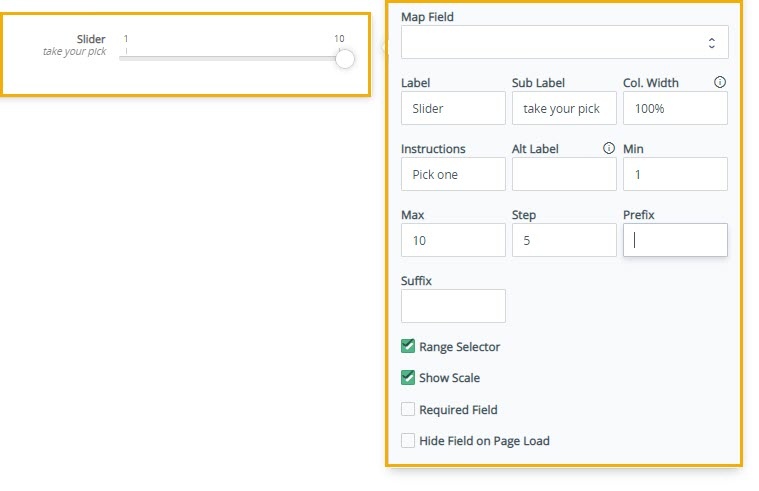Click the Max input showing 10
The width and height of the screenshot is (759, 491).
tap(453, 240)
